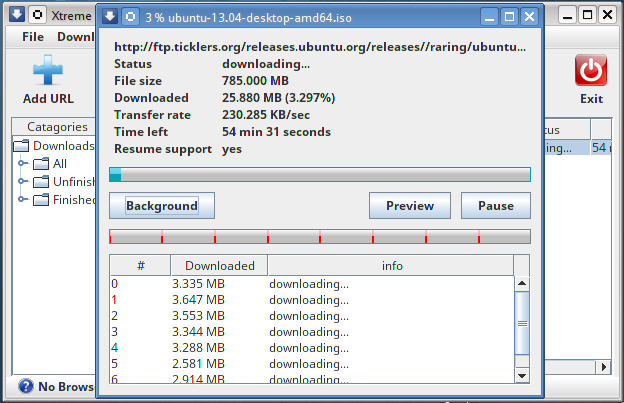
Task: Click the 230.285 KB/sec transfer rate value
Action: tap(266, 115)
